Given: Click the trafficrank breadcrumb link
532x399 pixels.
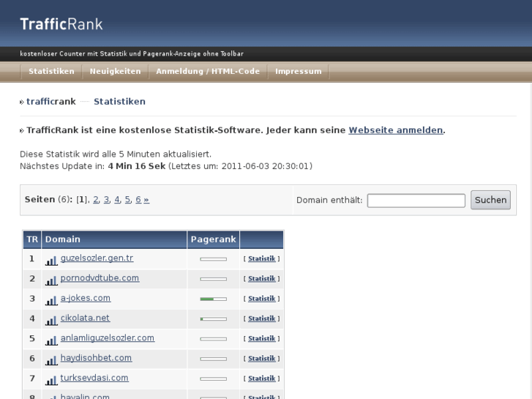Looking at the screenshot, I should point(51,102).
